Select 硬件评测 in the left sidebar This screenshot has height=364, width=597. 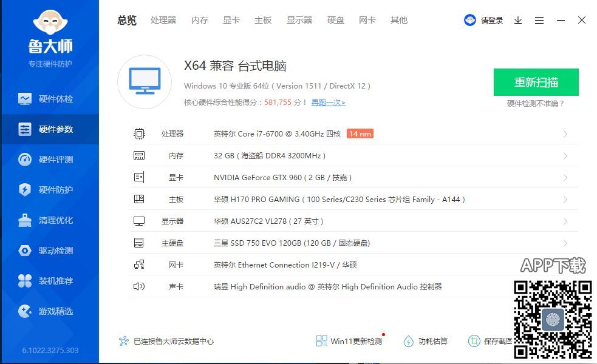pos(49,160)
